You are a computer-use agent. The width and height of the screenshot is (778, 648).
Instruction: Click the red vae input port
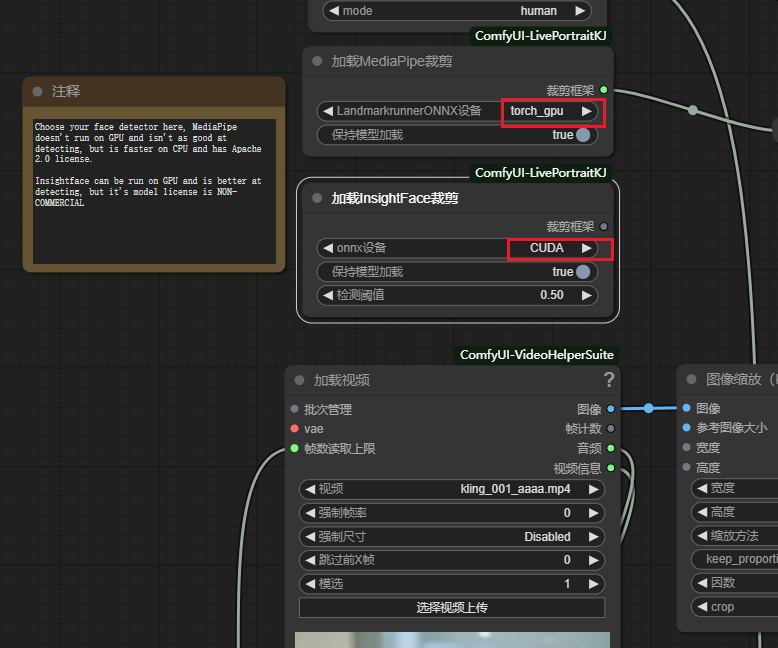pos(294,428)
